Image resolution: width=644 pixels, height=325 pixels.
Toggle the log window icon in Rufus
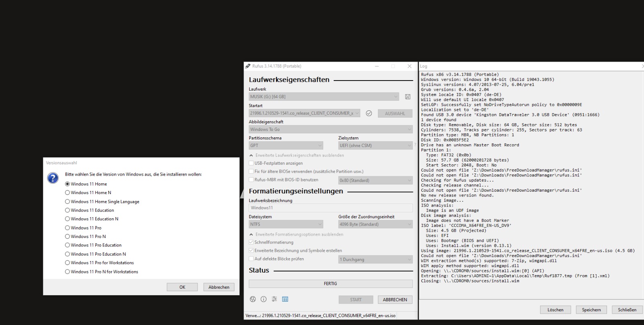click(x=285, y=299)
